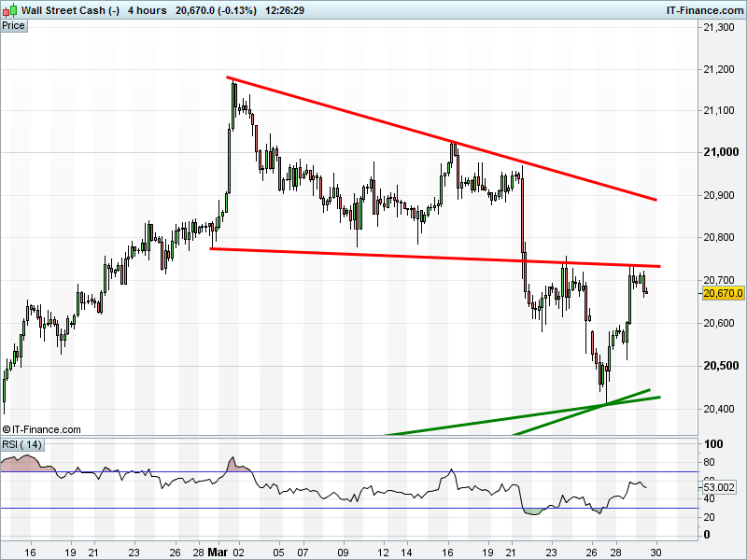Click the Mar month label on time axis
This screenshot has width=747, height=560.
pos(218,553)
